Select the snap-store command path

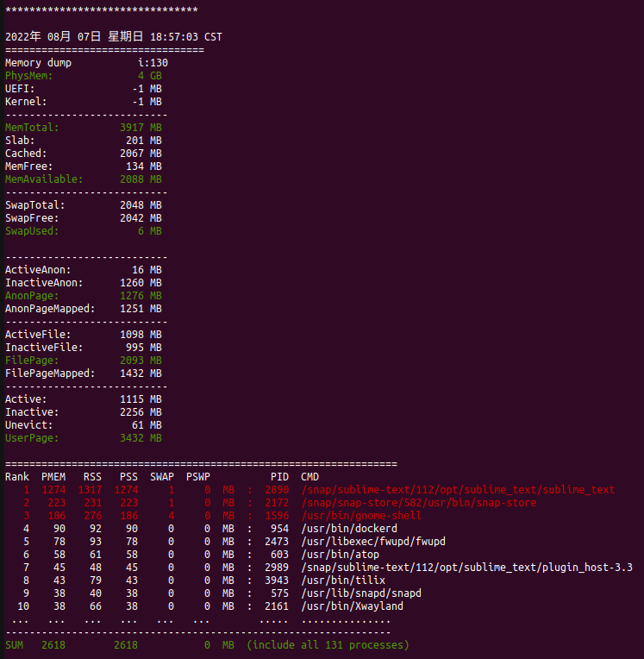[418, 503]
